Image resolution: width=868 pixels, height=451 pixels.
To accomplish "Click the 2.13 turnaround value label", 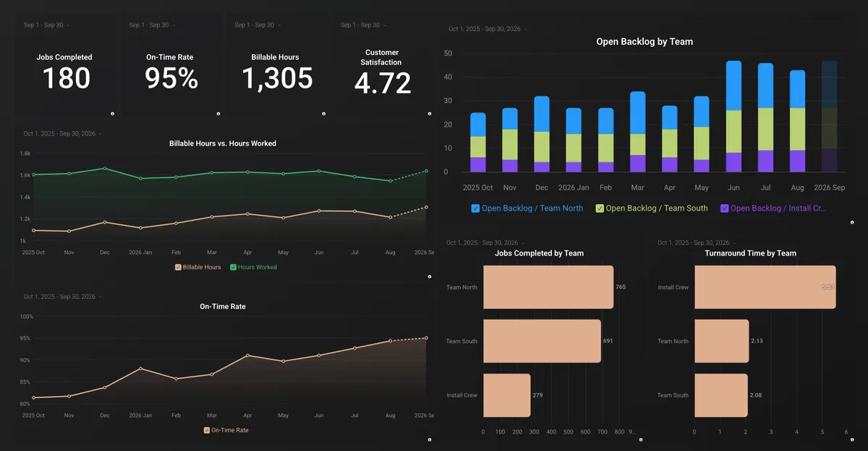I will (x=757, y=341).
